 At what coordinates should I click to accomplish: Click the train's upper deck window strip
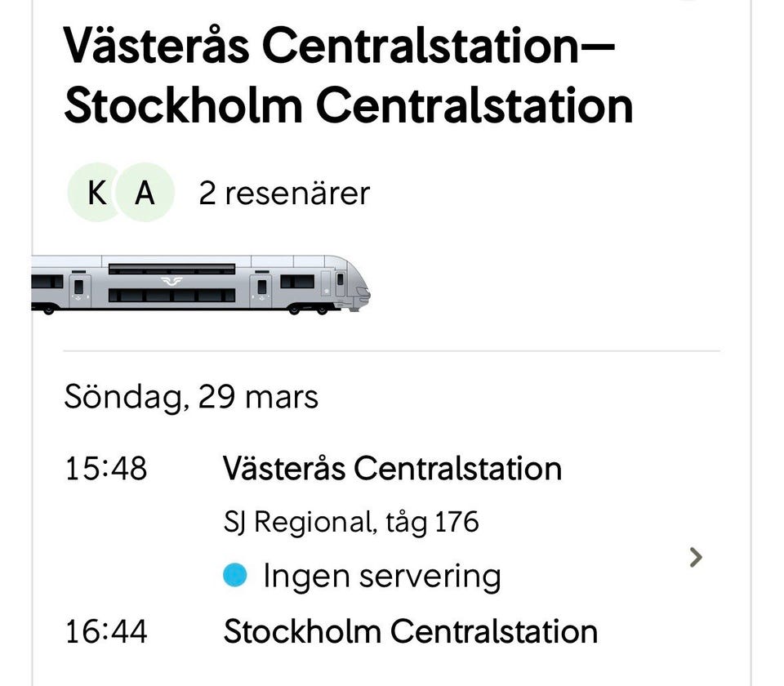click(x=171, y=268)
